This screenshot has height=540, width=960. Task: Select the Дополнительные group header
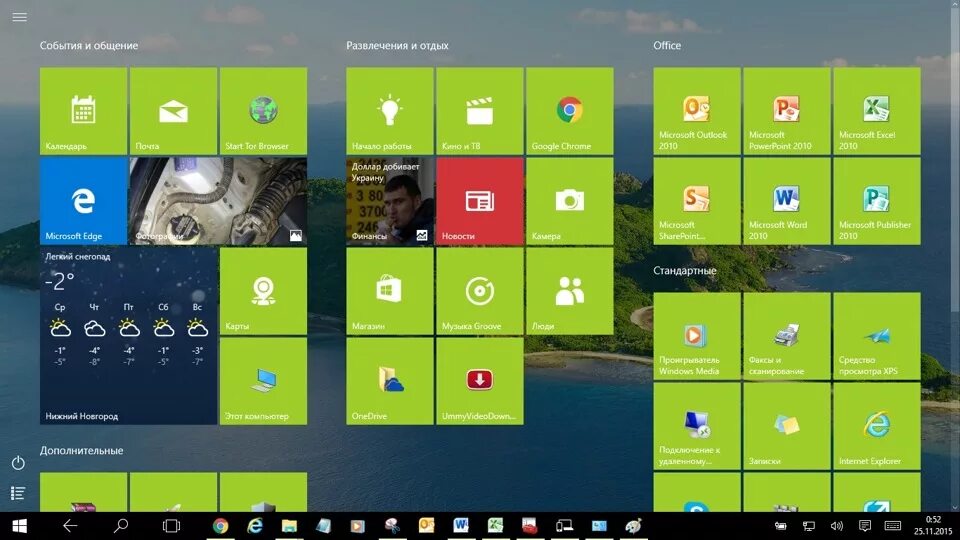(81, 451)
